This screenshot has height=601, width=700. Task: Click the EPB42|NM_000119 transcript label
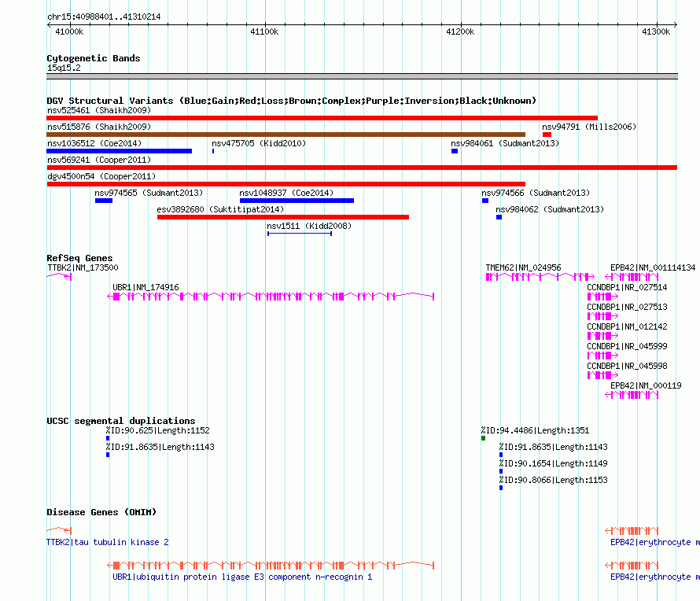coord(646,385)
